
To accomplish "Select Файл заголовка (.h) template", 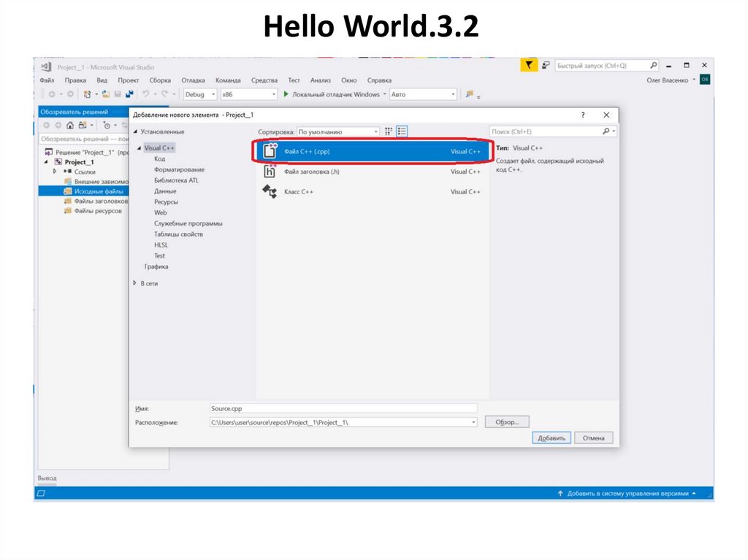I will point(373,172).
